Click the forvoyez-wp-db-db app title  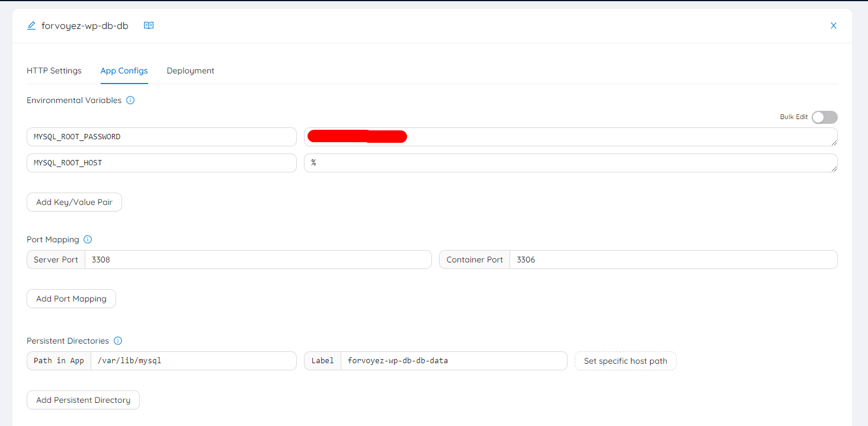pyautogui.click(x=85, y=25)
